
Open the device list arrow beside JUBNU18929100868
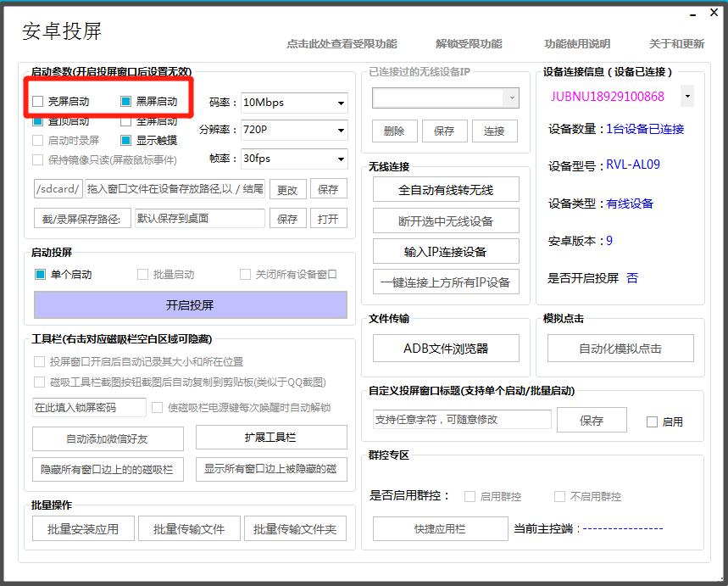click(x=687, y=96)
